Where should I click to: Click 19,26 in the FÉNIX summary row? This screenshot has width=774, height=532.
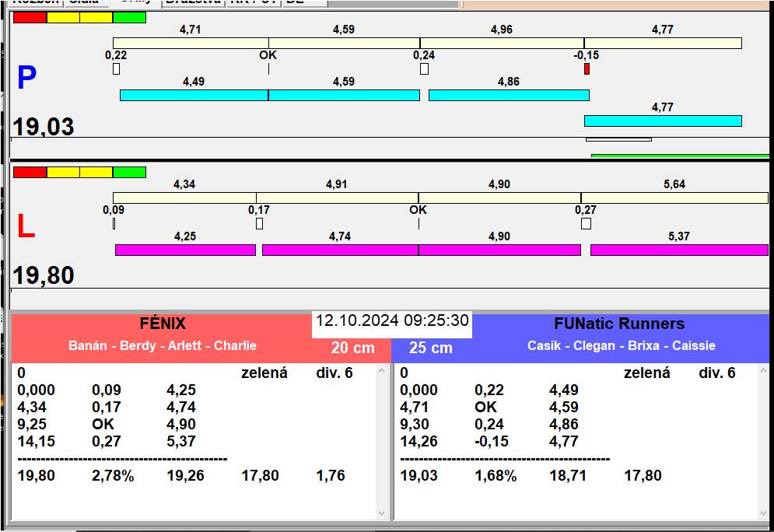pos(186,476)
